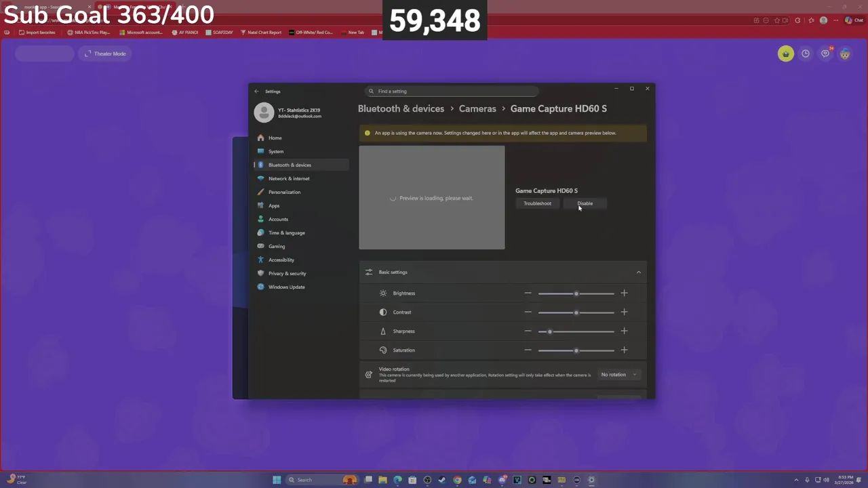Image resolution: width=868 pixels, height=488 pixels.
Task: Open the weather widget on the taskbar
Action: click(16, 480)
